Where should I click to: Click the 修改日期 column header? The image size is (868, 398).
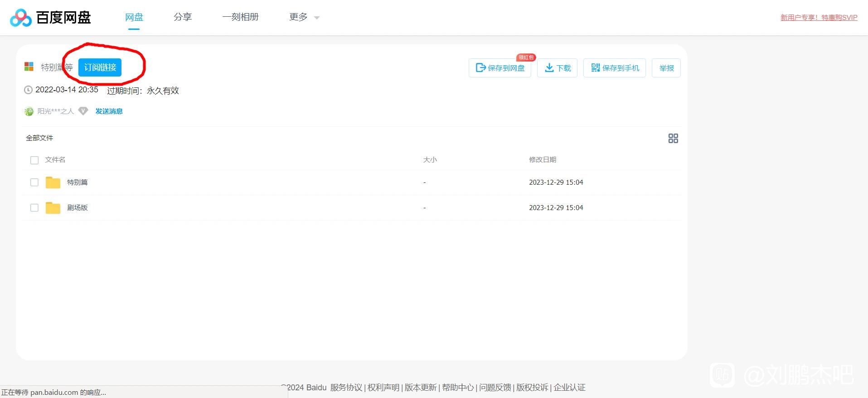(543, 160)
